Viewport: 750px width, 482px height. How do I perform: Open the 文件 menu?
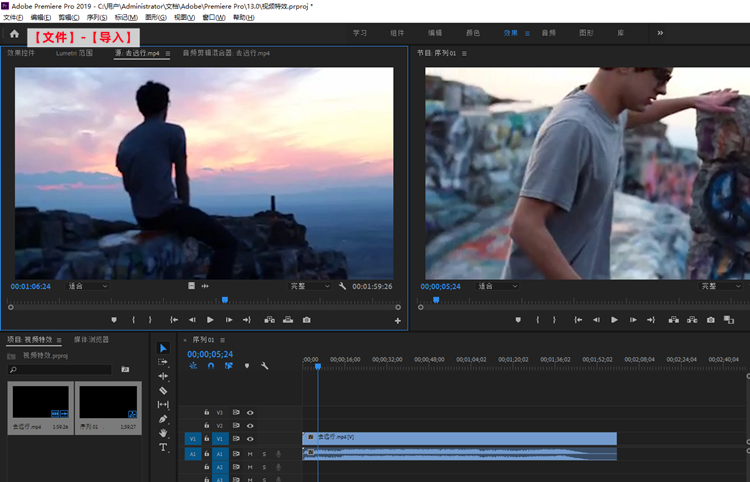[x=12, y=18]
